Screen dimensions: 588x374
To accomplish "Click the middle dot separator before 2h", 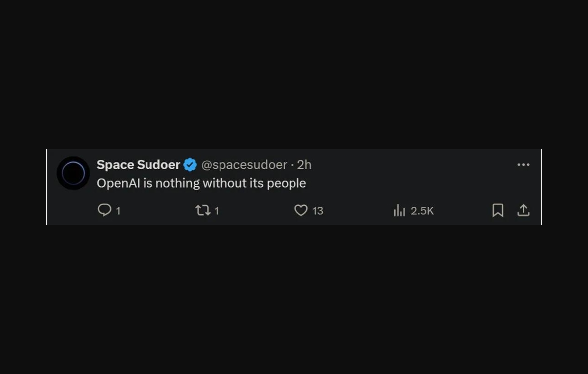I will (x=292, y=165).
